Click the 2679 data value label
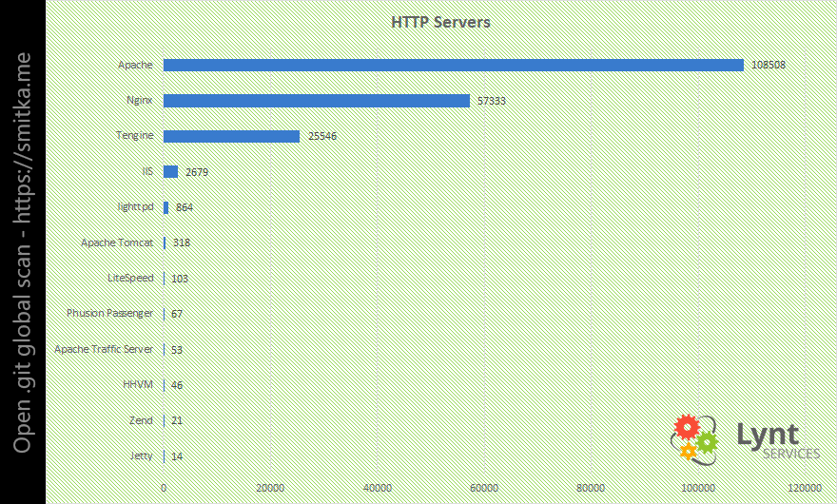The height and width of the screenshot is (504, 837). point(197,172)
